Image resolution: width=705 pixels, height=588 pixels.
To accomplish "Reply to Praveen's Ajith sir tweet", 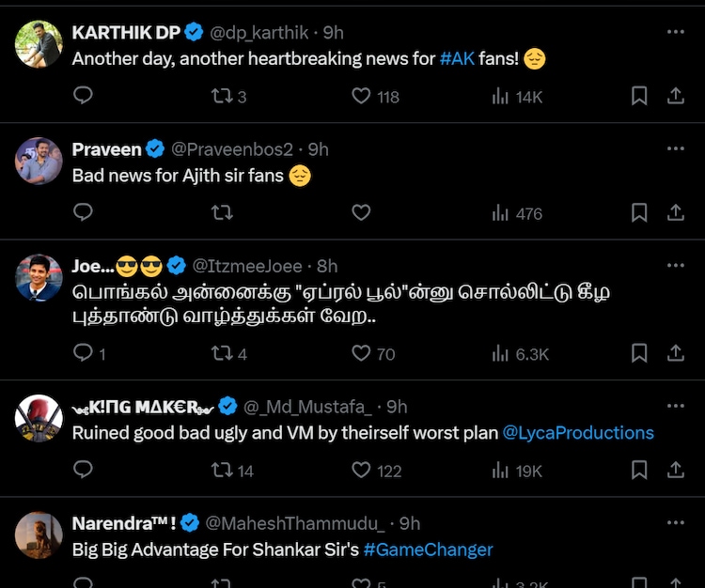I will [x=83, y=213].
